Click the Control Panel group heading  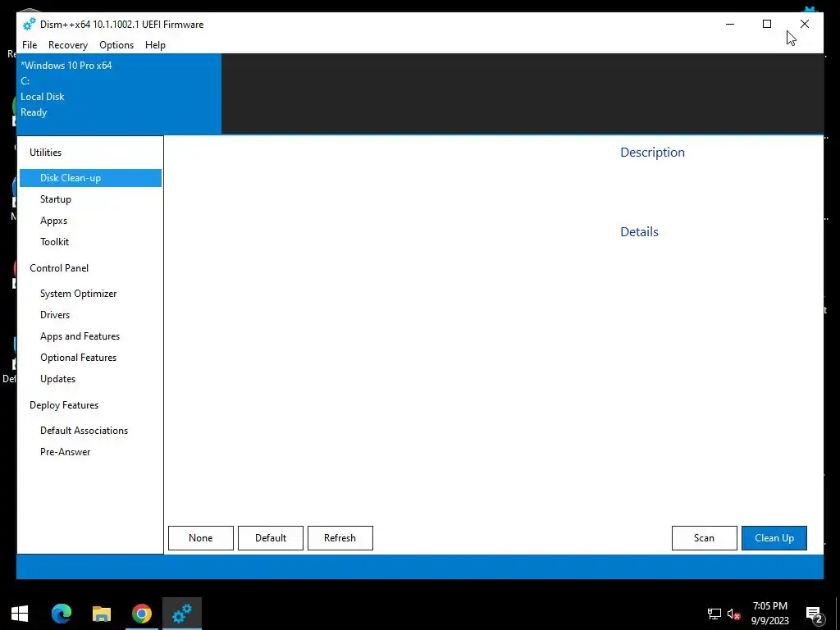click(59, 268)
